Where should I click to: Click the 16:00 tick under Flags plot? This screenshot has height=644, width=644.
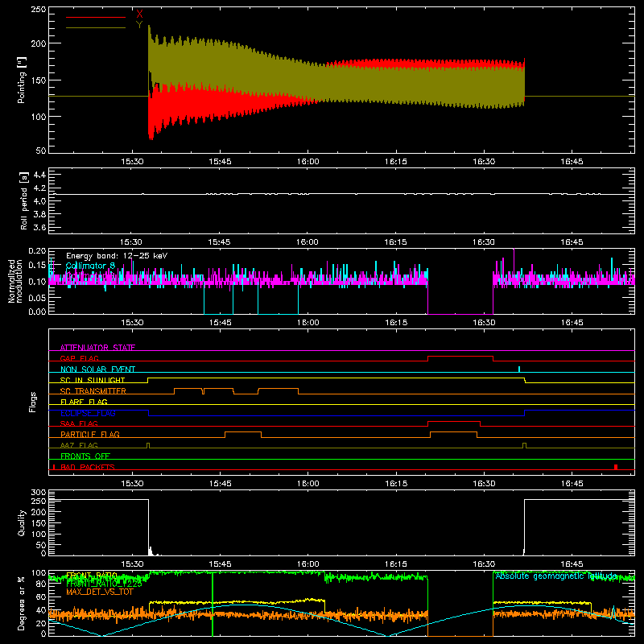pyautogui.click(x=308, y=484)
